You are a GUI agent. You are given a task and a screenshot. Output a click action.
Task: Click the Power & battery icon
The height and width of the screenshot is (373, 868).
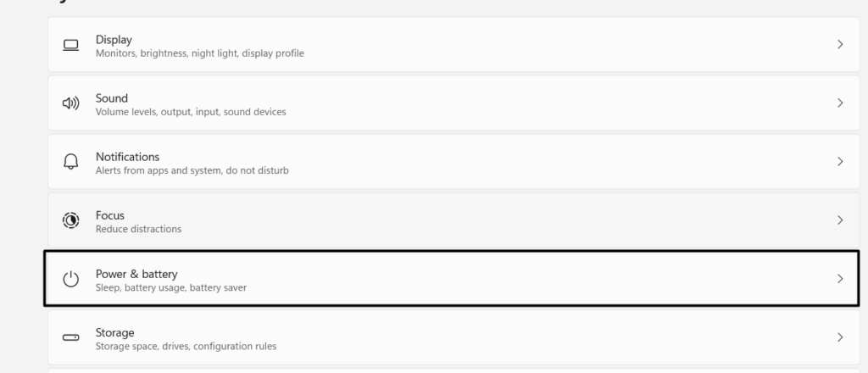tap(71, 279)
